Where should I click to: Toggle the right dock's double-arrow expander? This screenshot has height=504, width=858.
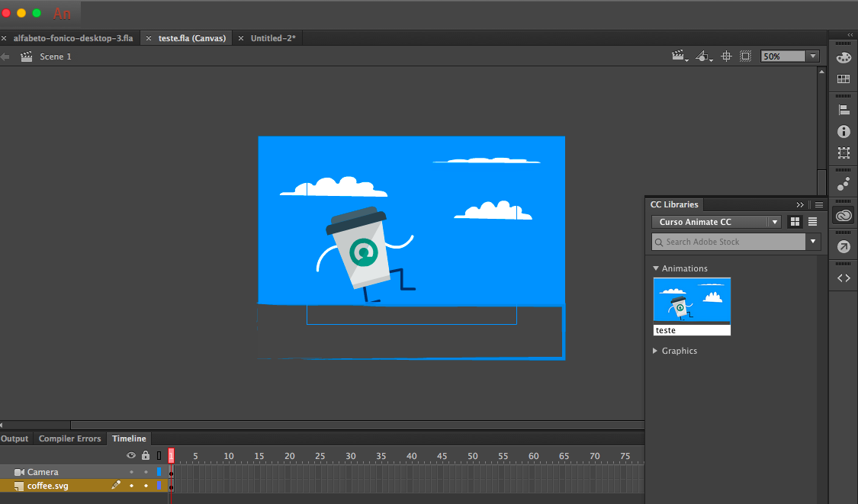pyautogui.click(x=850, y=34)
